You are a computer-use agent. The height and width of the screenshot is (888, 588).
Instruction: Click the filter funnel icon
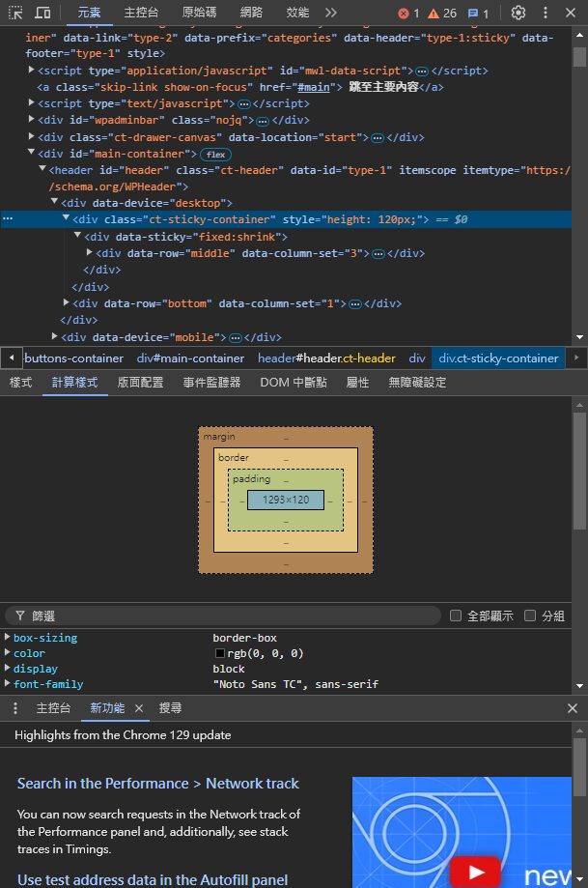tap(20, 616)
